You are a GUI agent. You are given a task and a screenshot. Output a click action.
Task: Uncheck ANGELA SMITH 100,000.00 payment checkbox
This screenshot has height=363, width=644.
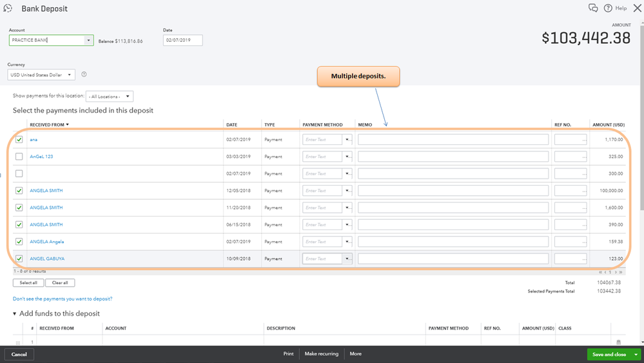pos(19,191)
